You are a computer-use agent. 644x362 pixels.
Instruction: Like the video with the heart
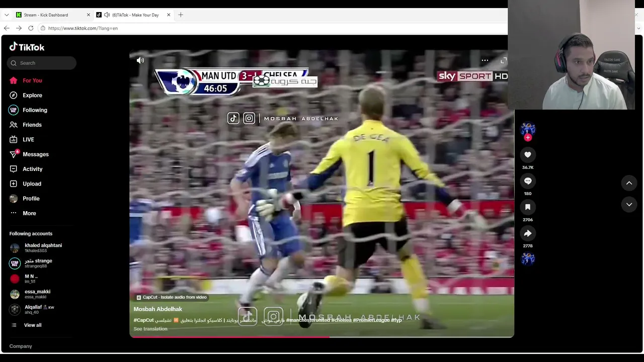(x=527, y=155)
